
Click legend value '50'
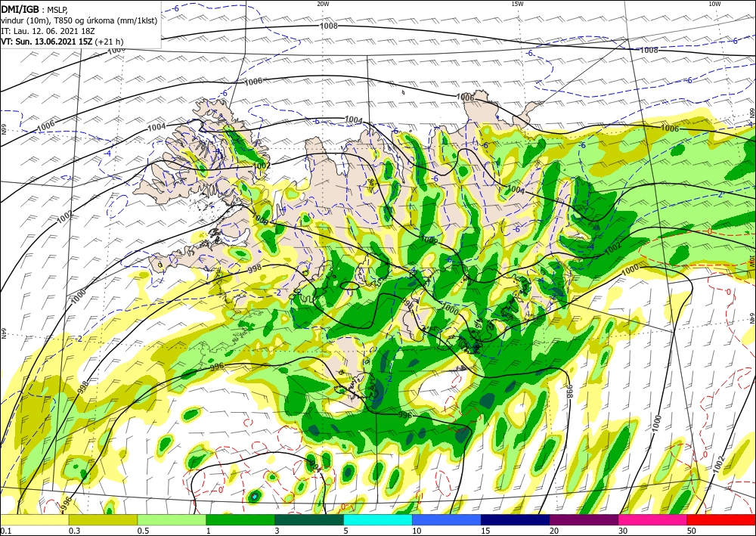[x=692, y=531]
